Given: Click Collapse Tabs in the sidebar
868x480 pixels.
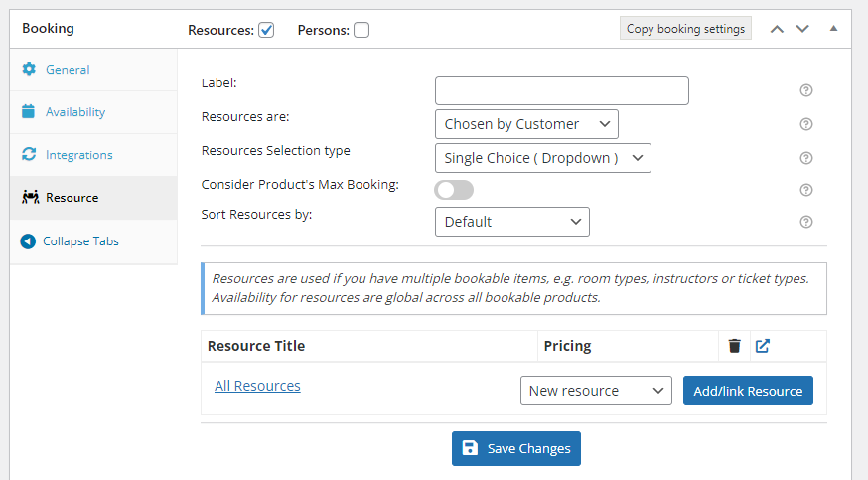Looking at the screenshot, I should coord(93,241).
